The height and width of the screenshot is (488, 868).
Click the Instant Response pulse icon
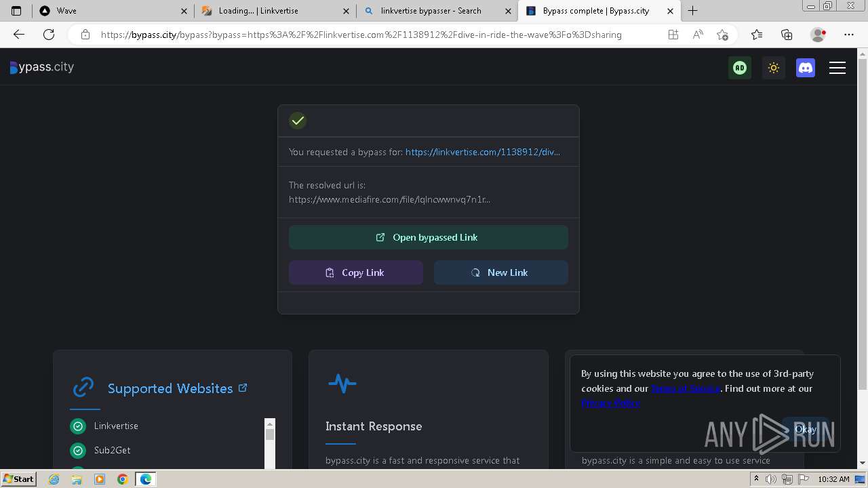(342, 384)
